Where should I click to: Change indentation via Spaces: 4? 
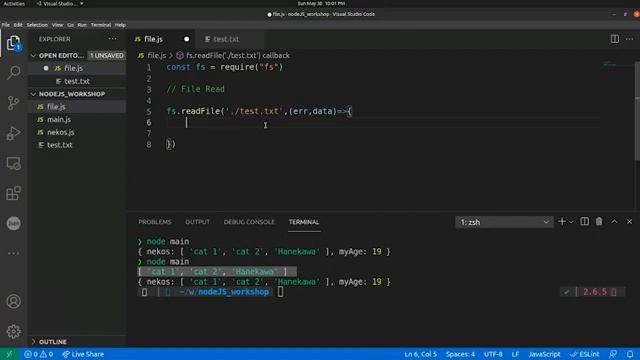pos(460,354)
